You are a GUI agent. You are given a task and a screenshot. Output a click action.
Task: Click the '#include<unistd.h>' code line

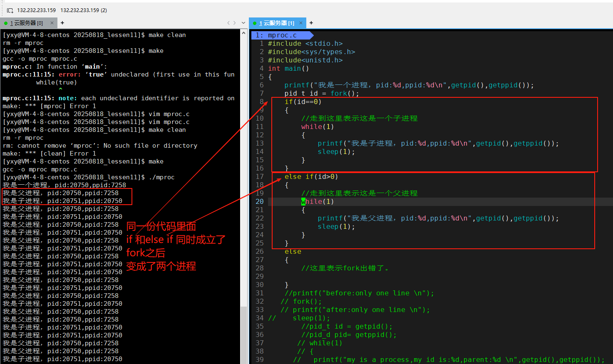(x=305, y=60)
